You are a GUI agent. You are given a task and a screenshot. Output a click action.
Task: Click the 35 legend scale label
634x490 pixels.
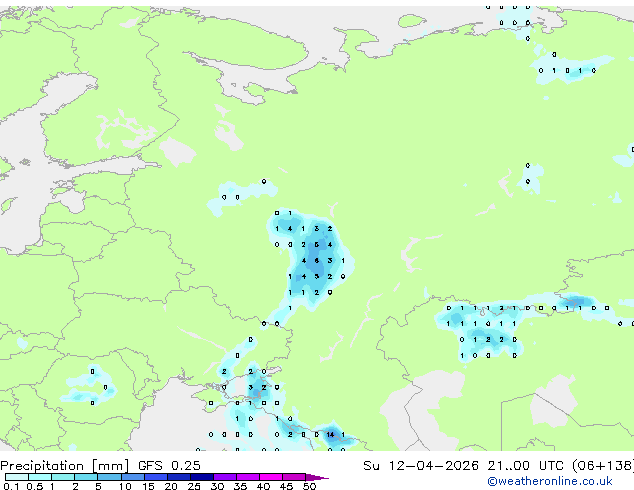240,486
